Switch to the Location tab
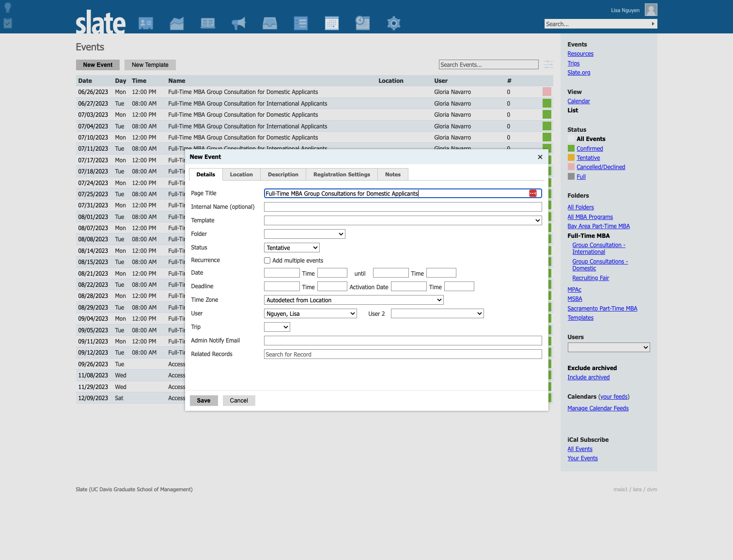 click(241, 174)
